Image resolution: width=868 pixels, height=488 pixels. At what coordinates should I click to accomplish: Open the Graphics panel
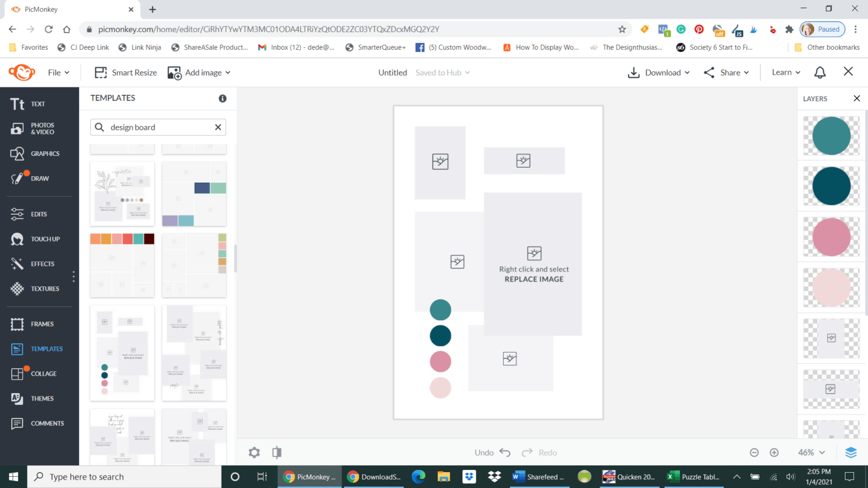37,153
